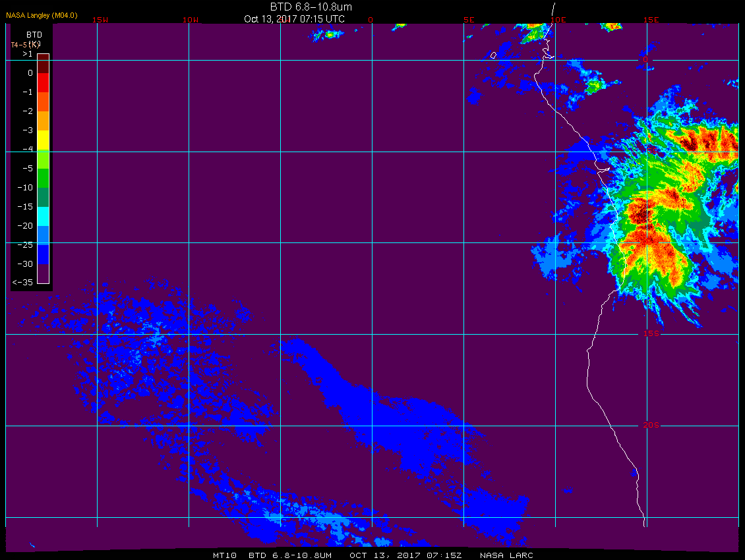Click the orange -2 legend color swatch

(x=44, y=121)
